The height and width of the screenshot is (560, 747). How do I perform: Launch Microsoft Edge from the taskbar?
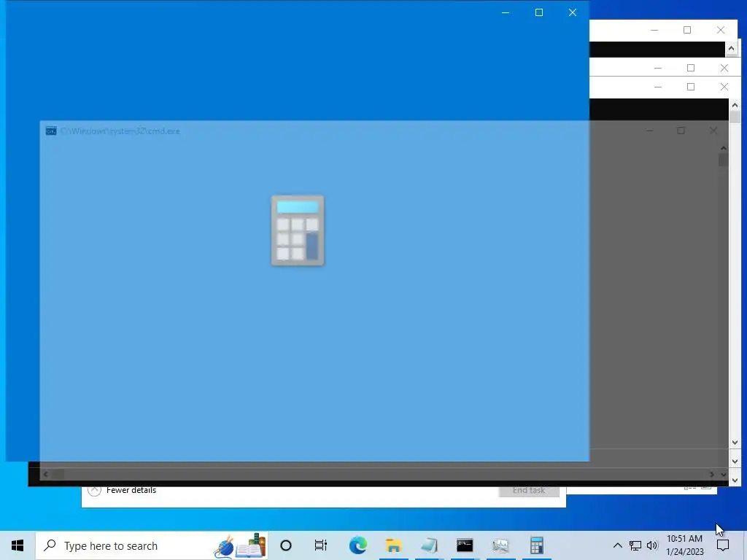(x=357, y=545)
